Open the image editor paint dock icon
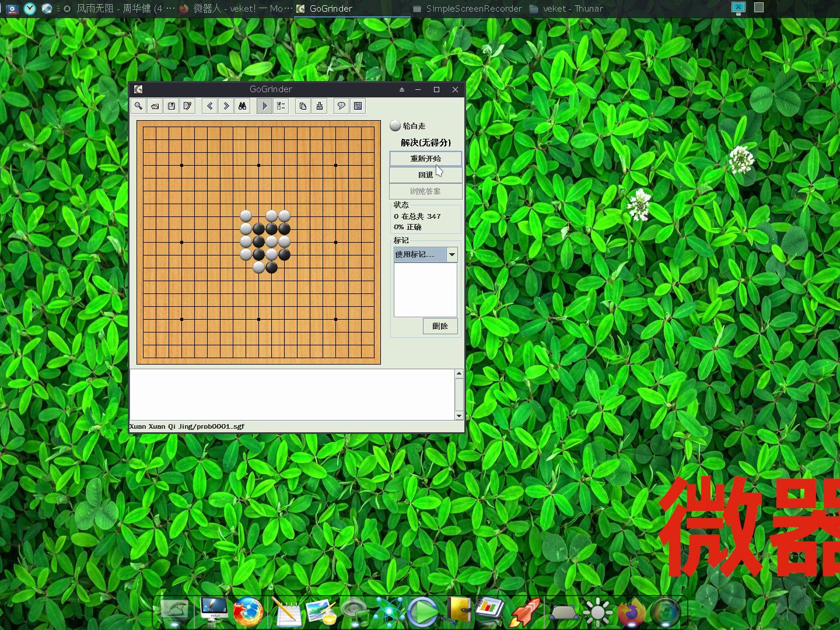 321,612
